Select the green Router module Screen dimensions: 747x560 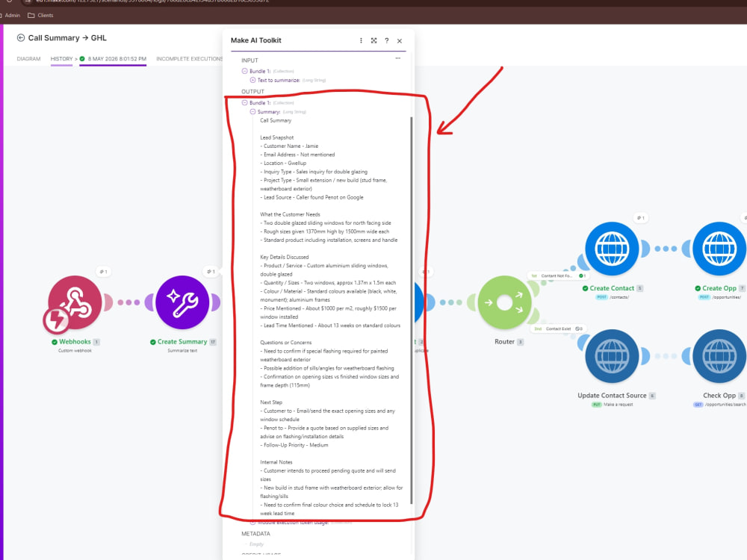pyautogui.click(x=504, y=302)
